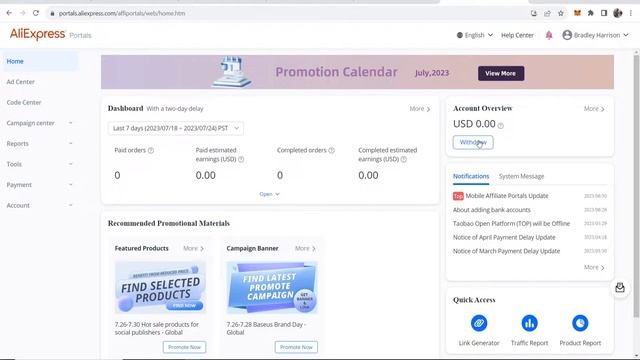Click the notification bell icon
Screen dimensions: 640x360
[549, 35]
